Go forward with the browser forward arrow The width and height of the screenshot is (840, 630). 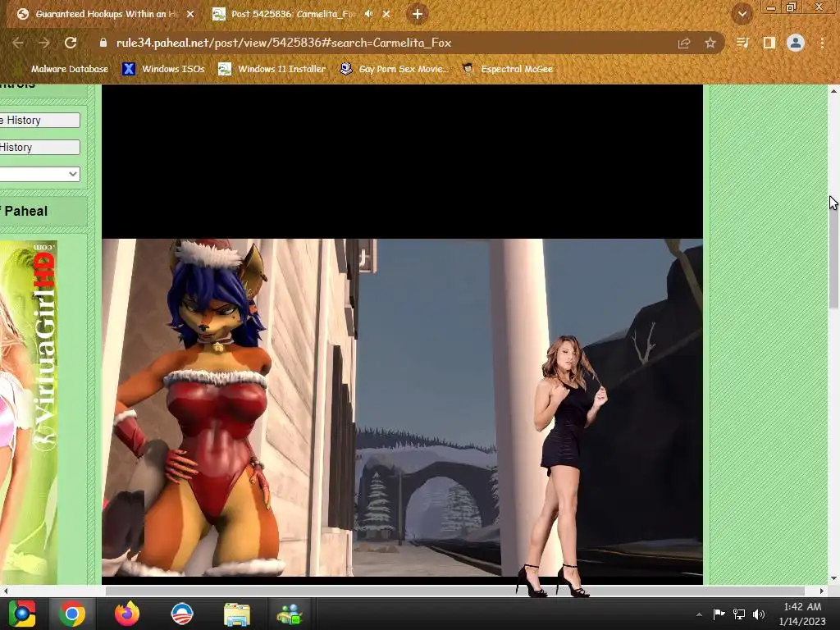tap(44, 43)
